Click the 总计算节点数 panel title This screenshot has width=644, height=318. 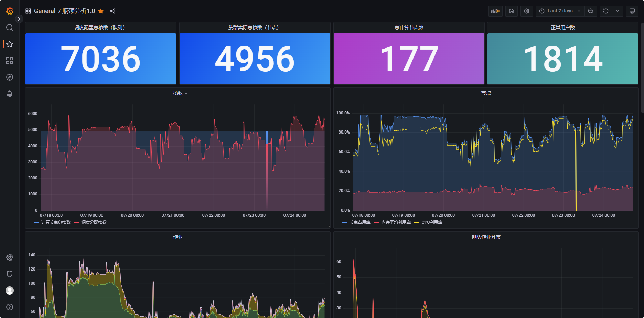pos(409,28)
